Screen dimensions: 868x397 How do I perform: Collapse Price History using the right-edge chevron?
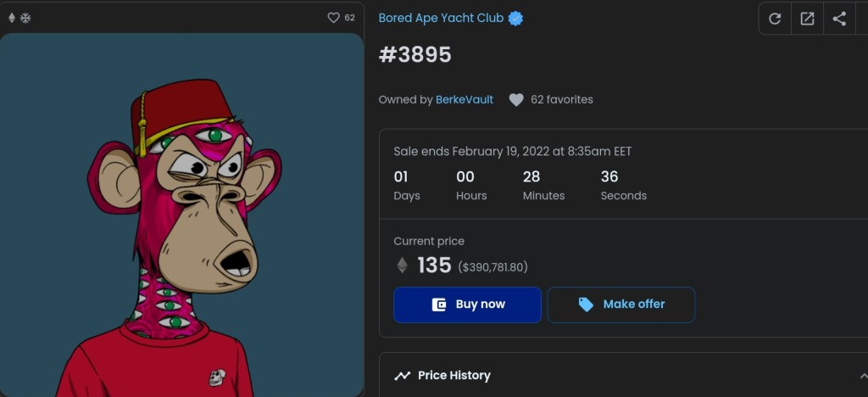(x=863, y=375)
